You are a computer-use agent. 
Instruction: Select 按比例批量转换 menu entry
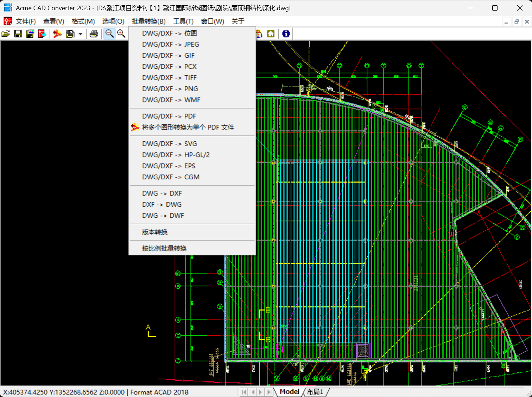(x=192, y=248)
